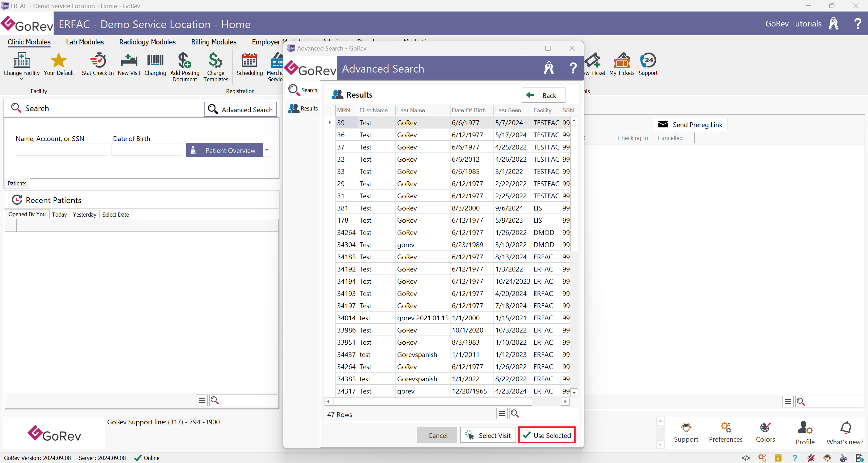
Task: Click the Your Default star icon
Action: pyautogui.click(x=59, y=60)
